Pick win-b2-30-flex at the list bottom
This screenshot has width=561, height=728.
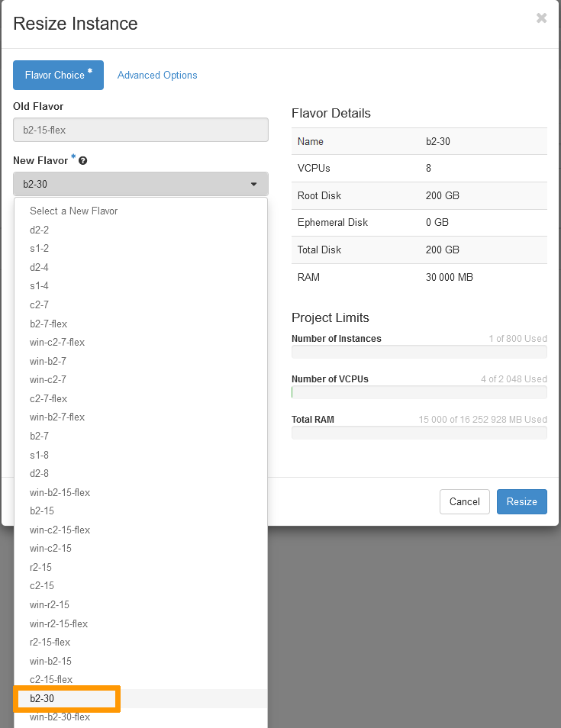pos(60,717)
